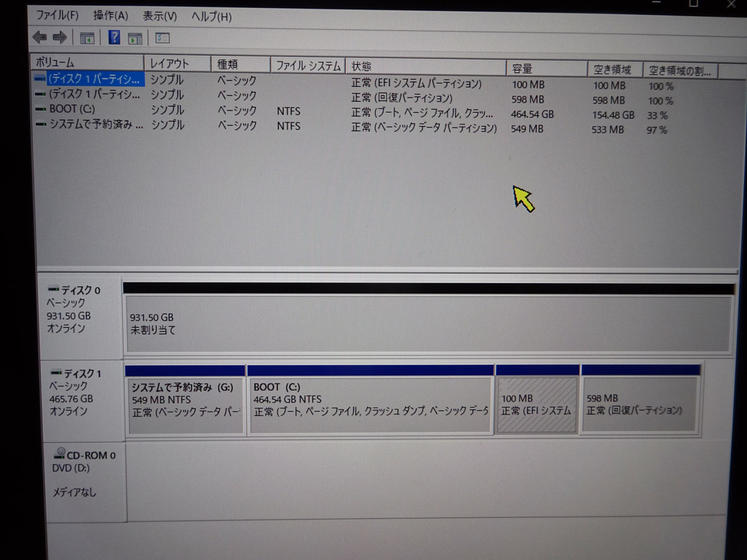Click the CD-ROM 0 disc drive icon
The width and height of the screenshot is (747, 560).
tap(60, 454)
